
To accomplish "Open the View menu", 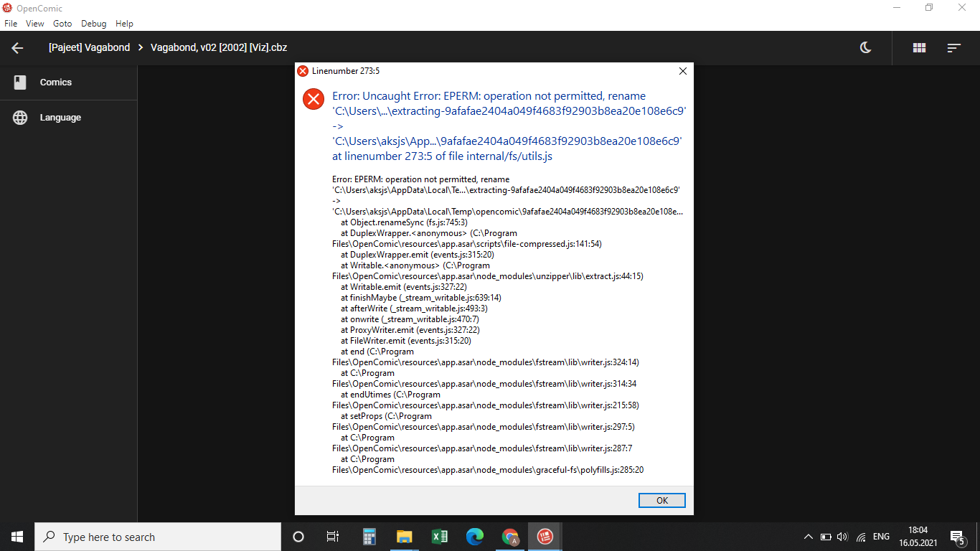I will 34,23.
